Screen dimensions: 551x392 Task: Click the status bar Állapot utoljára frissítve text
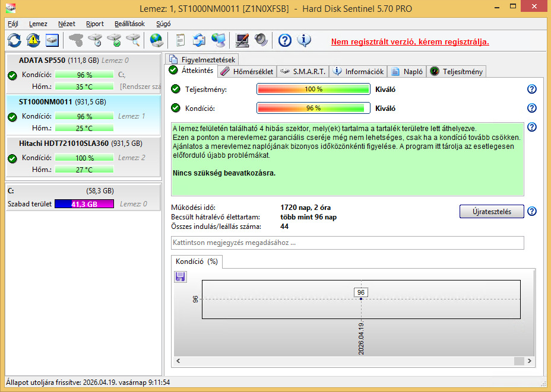tap(88, 382)
